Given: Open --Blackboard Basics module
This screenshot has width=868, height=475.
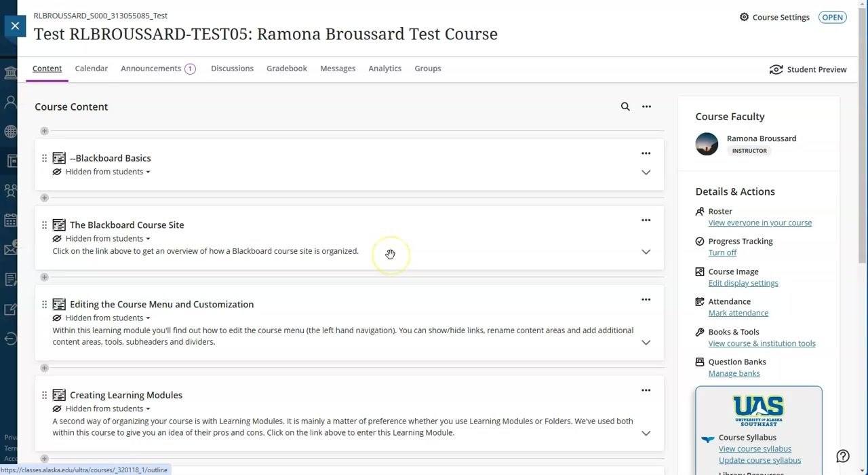Looking at the screenshot, I should [x=111, y=158].
